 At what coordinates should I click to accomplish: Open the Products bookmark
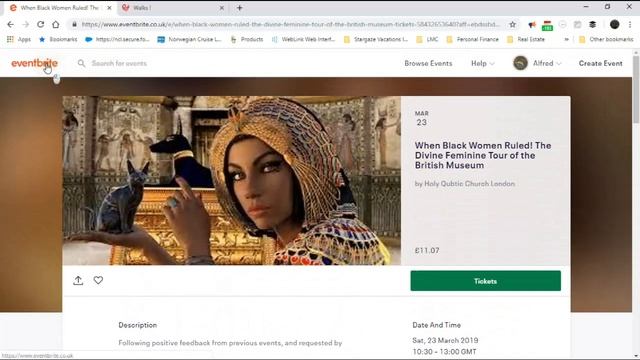pos(247,39)
